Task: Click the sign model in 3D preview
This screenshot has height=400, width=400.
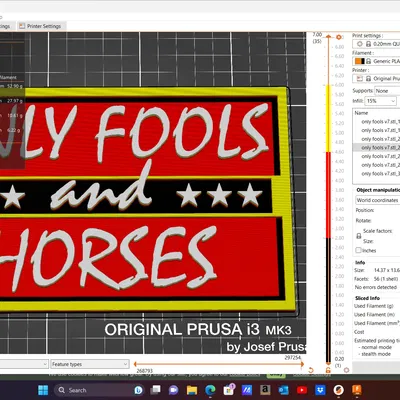Action: point(147,200)
